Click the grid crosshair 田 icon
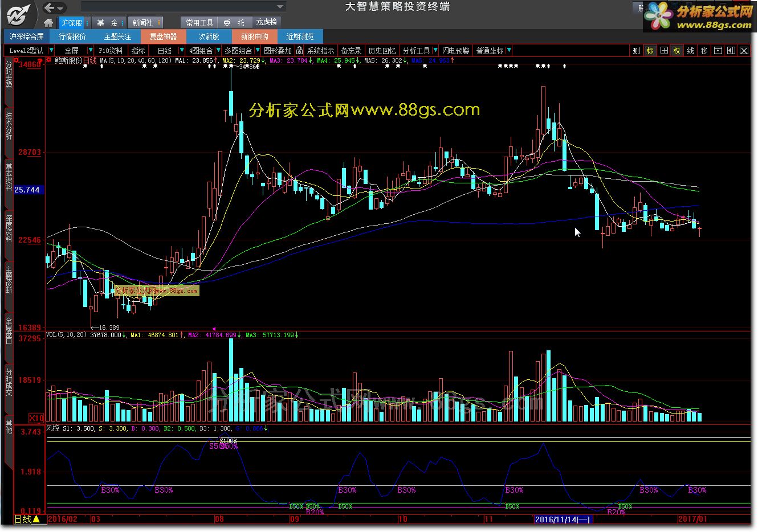This screenshot has width=758, height=532. [x=664, y=51]
